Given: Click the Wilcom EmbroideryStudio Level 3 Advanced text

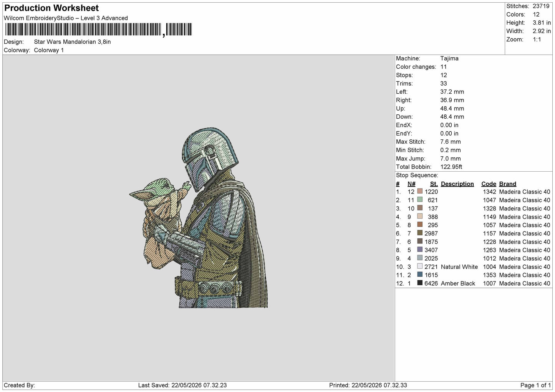Looking at the screenshot, I should [x=66, y=18].
